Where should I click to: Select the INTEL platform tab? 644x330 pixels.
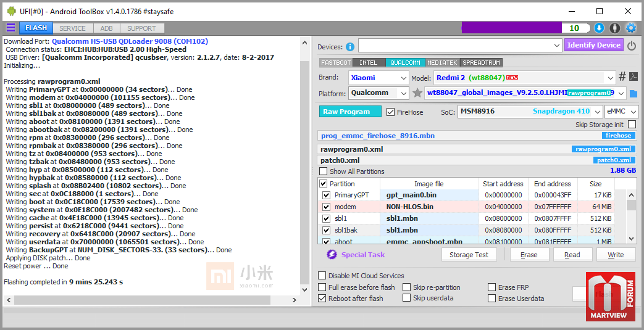pyautogui.click(x=369, y=62)
